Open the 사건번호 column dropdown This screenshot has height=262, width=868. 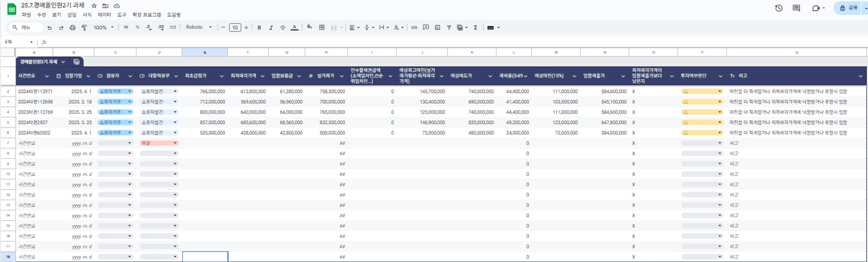coord(47,76)
